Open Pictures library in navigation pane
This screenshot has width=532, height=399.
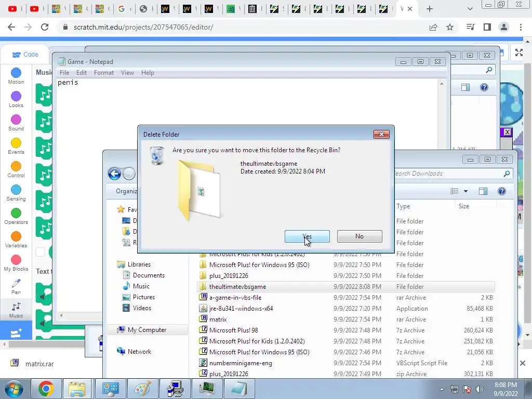point(143,297)
